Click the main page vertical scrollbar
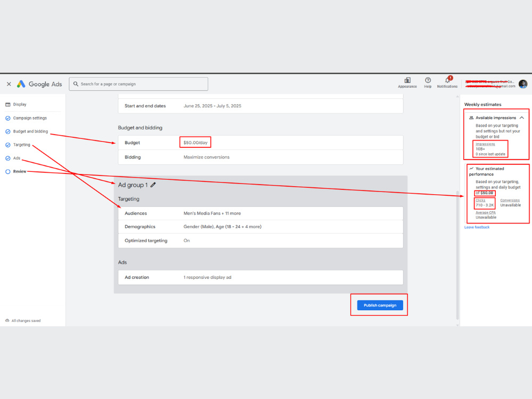 tap(458, 254)
